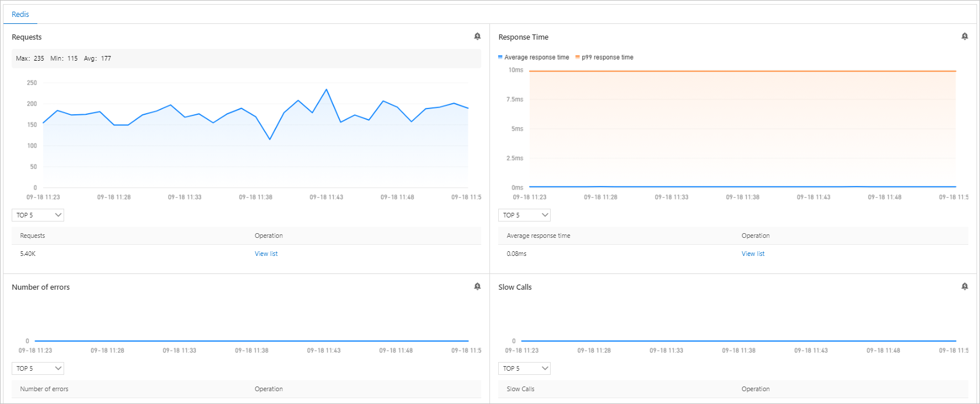Click the orange p99 response time line
This screenshot has height=404, width=980.
click(x=743, y=71)
